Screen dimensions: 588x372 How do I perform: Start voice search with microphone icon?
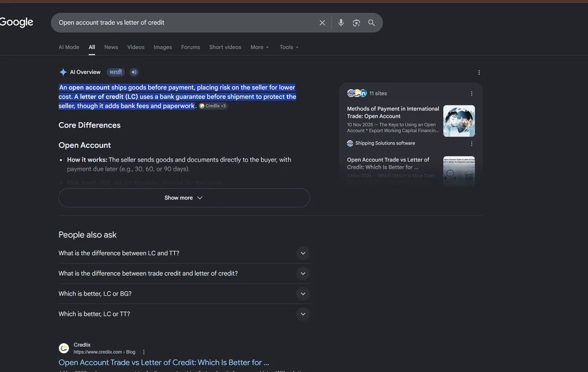pos(341,23)
